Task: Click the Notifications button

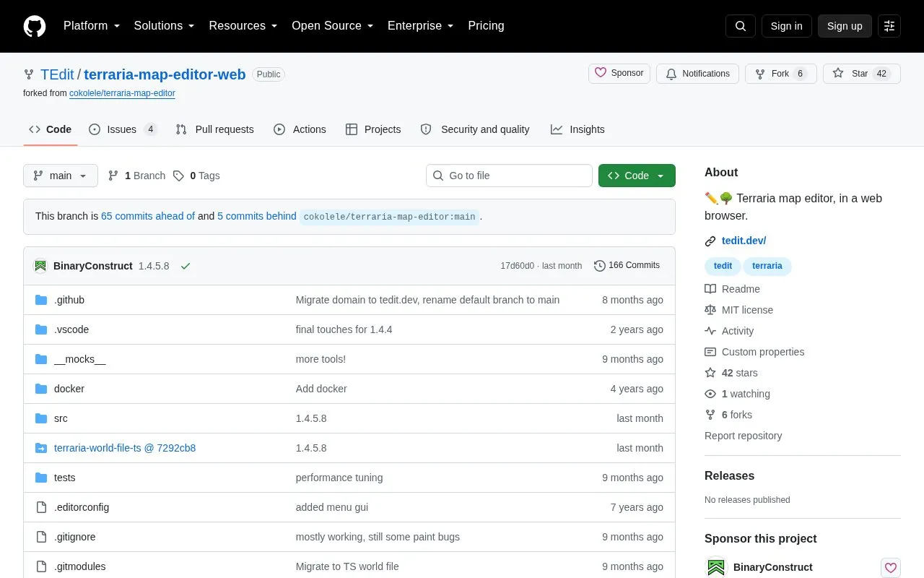Action: 697,74
